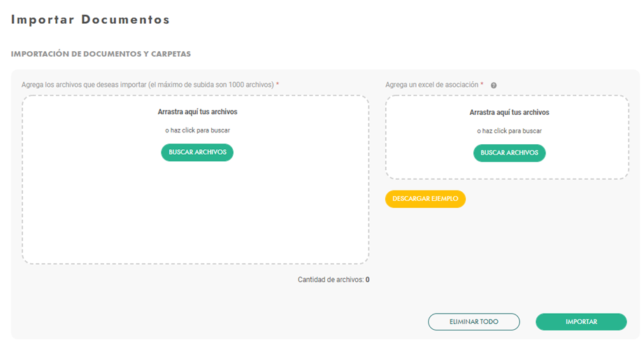The width and height of the screenshot is (644, 341).
Task: Click BUSCAR ARCHIVOS in the documents import area
Action: tap(197, 152)
